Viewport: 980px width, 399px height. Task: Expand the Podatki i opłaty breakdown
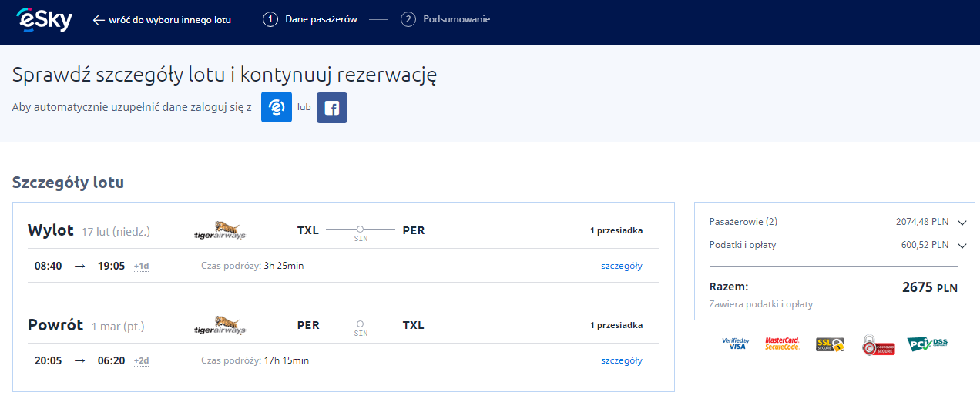tap(962, 246)
